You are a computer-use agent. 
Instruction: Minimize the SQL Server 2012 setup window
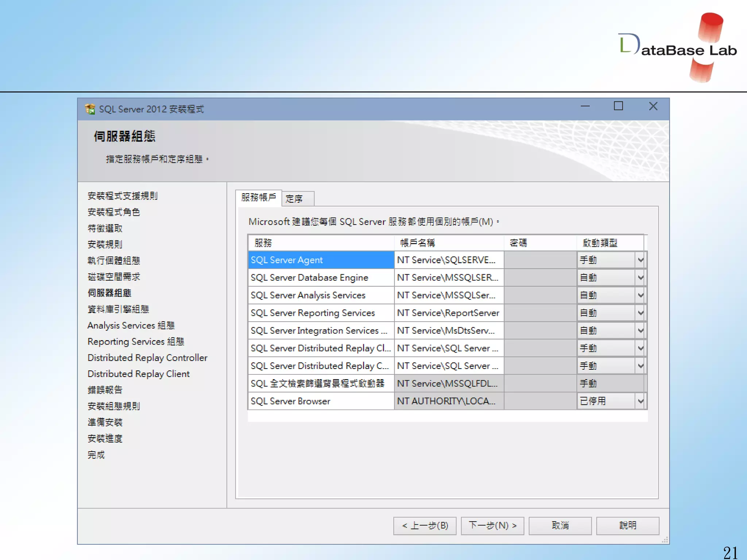click(x=585, y=106)
